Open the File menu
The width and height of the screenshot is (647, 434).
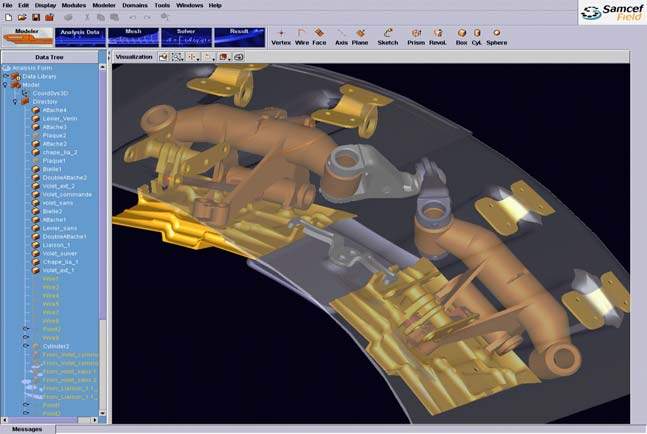pyautogui.click(x=7, y=5)
